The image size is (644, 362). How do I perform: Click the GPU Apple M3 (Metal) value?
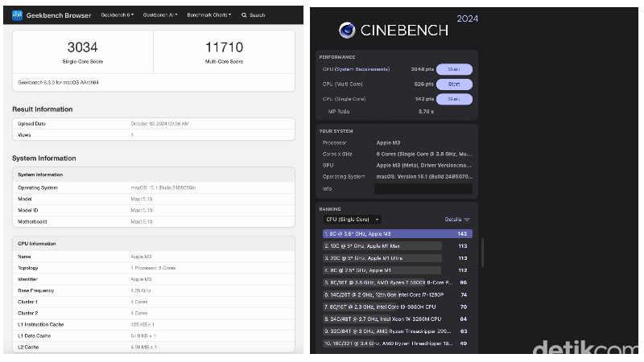point(424,166)
